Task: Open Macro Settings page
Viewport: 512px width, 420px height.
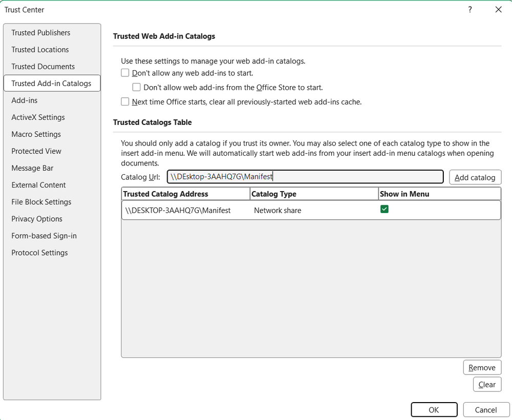Action: click(36, 134)
